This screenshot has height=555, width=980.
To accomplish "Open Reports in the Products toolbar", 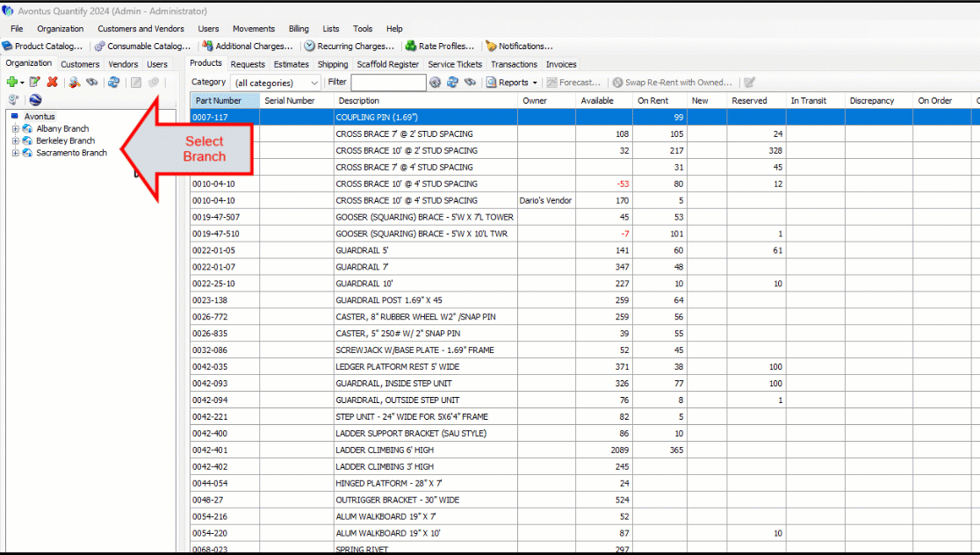I will [x=510, y=82].
